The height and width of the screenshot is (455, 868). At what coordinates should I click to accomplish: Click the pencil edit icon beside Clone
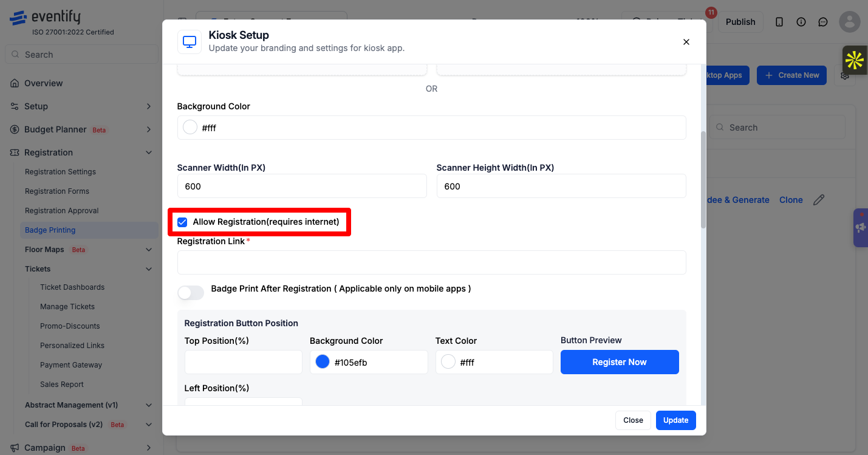(x=819, y=200)
